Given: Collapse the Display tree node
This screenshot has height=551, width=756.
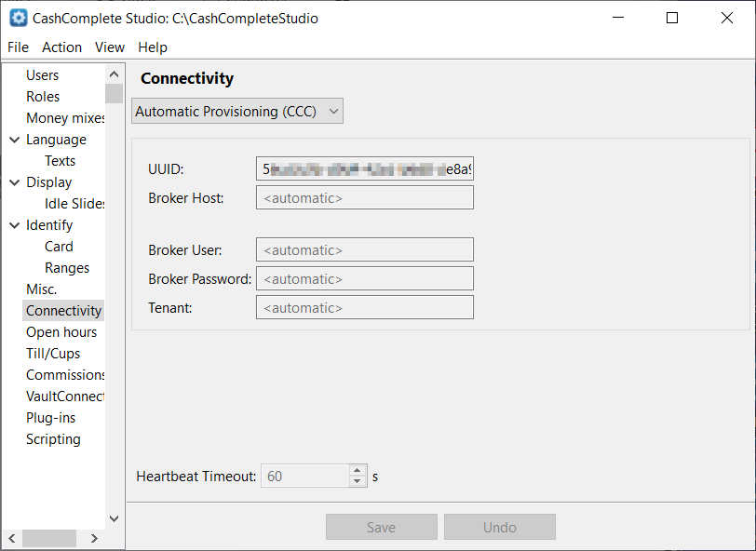Looking at the screenshot, I should [14, 182].
